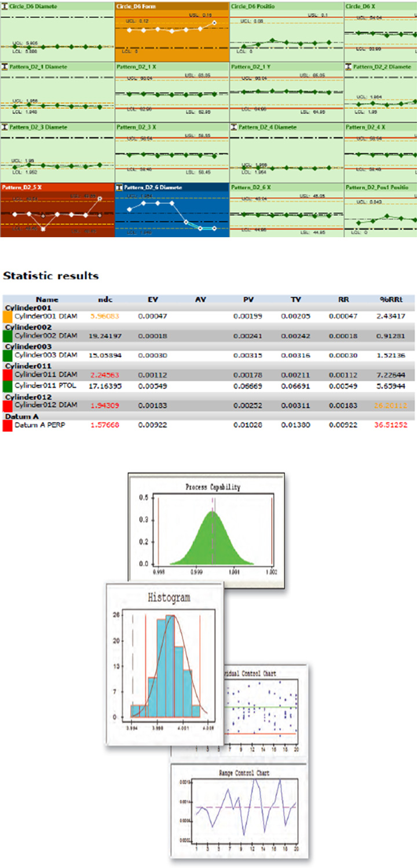
Task: Click the AV column header
Action: [200, 300]
